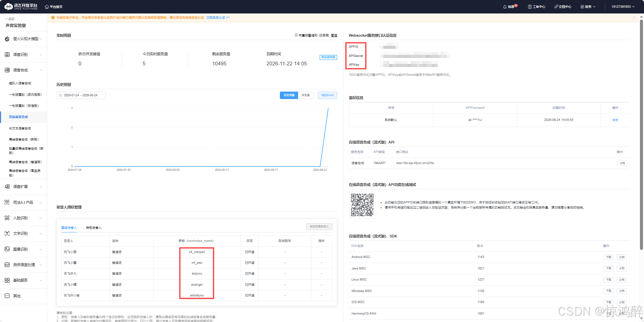This screenshot has height=322, width=644.
Task: Open 文档 for Java MSC
Action: [622, 268]
